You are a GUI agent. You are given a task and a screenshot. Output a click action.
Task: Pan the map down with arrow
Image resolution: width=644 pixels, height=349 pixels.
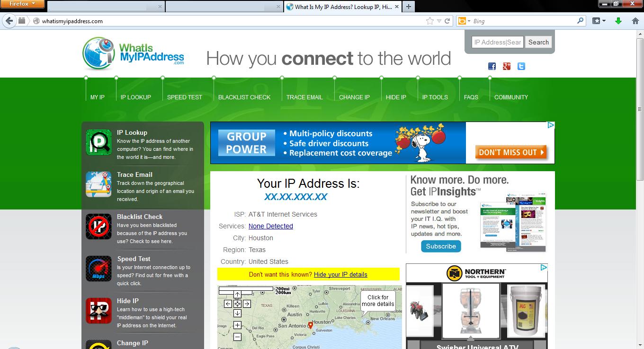[x=237, y=313]
